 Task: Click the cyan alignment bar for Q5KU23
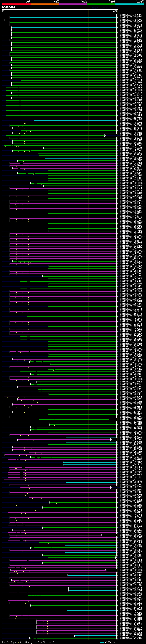pyautogui.click(x=76, y=120)
